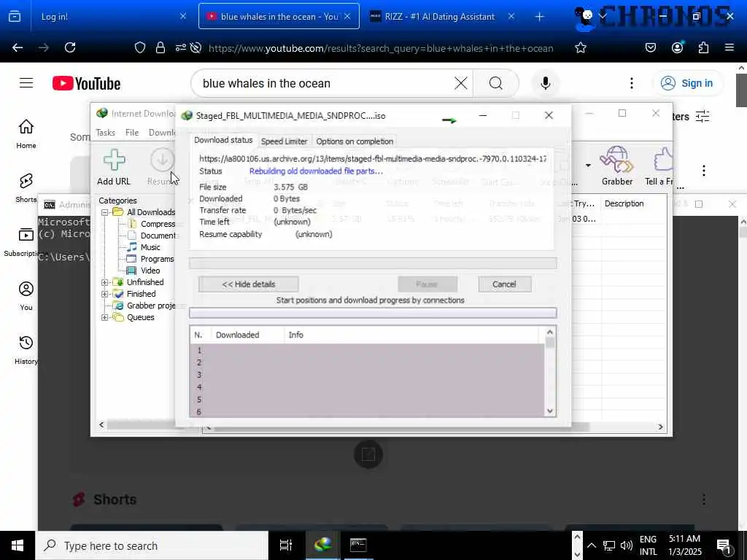Open the taskbar volume control
The width and height of the screenshot is (747, 560).
tap(627, 545)
